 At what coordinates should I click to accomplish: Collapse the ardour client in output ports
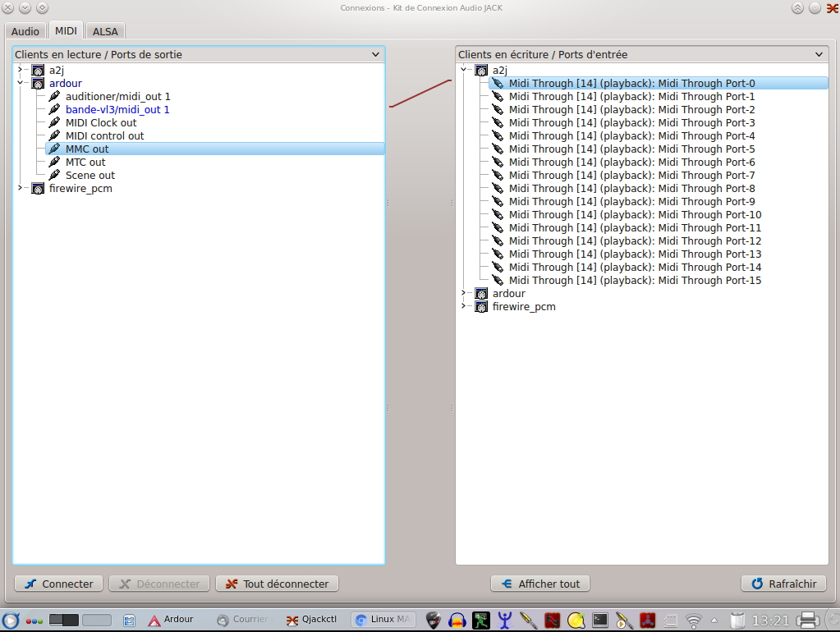[x=21, y=83]
